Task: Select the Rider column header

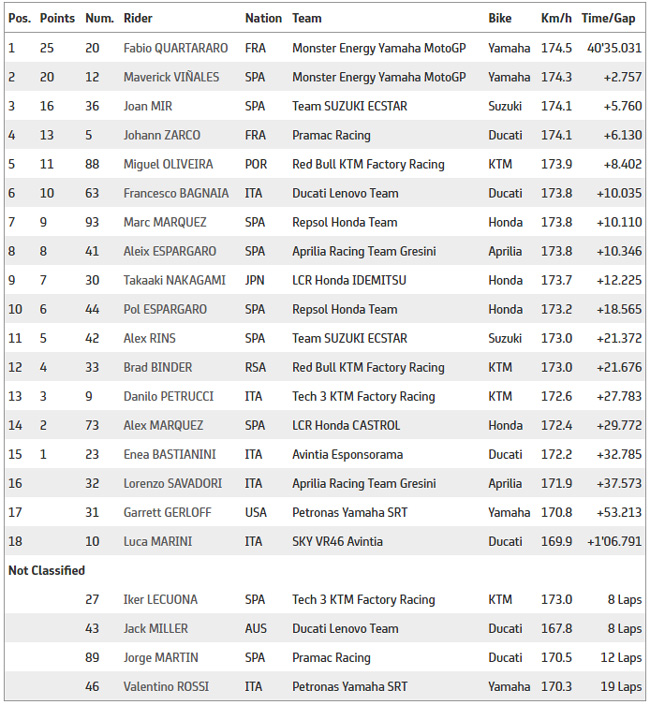Action: 138,18
